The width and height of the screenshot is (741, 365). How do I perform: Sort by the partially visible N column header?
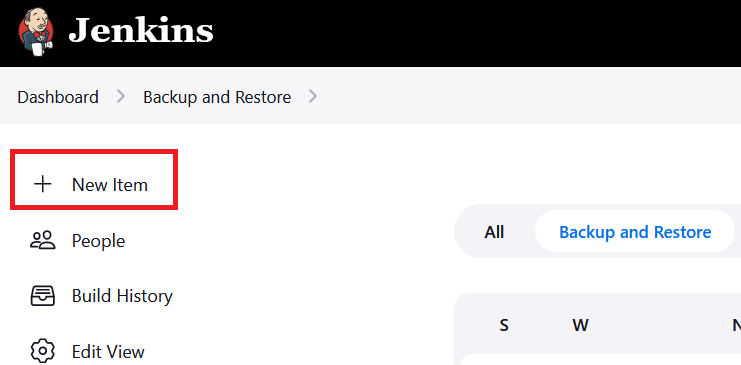click(x=736, y=325)
